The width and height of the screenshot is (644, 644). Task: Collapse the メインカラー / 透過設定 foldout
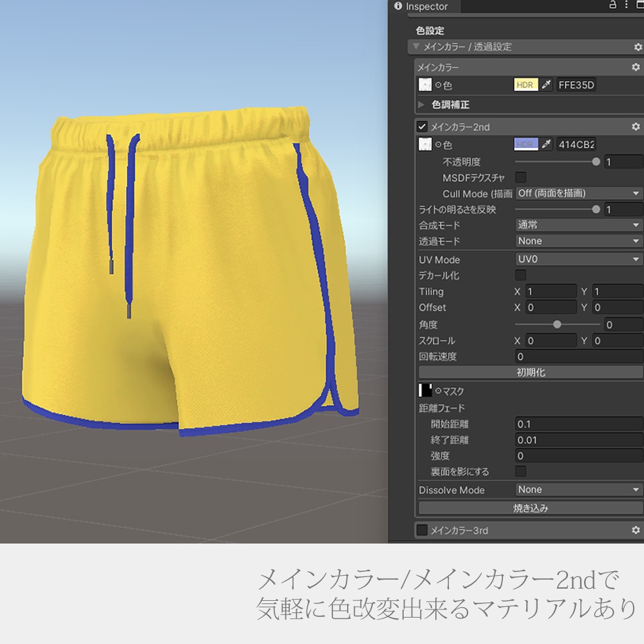pos(416,47)
